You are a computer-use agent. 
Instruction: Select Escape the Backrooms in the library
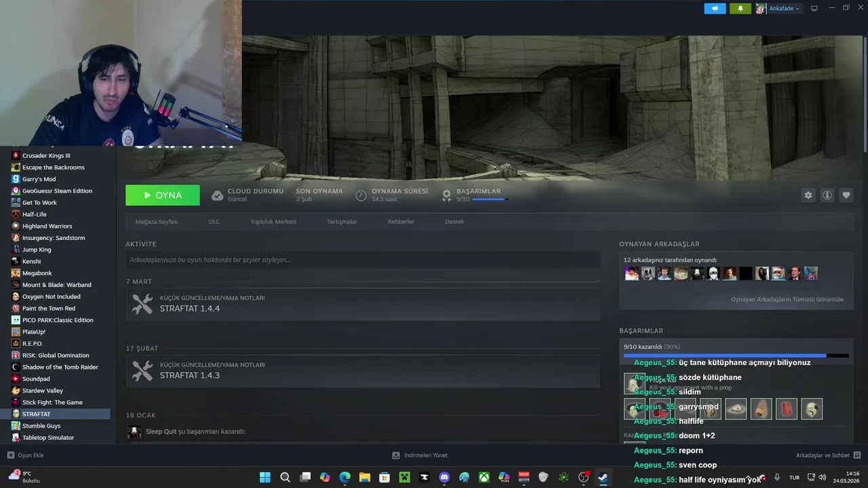[x=54, y=167]
